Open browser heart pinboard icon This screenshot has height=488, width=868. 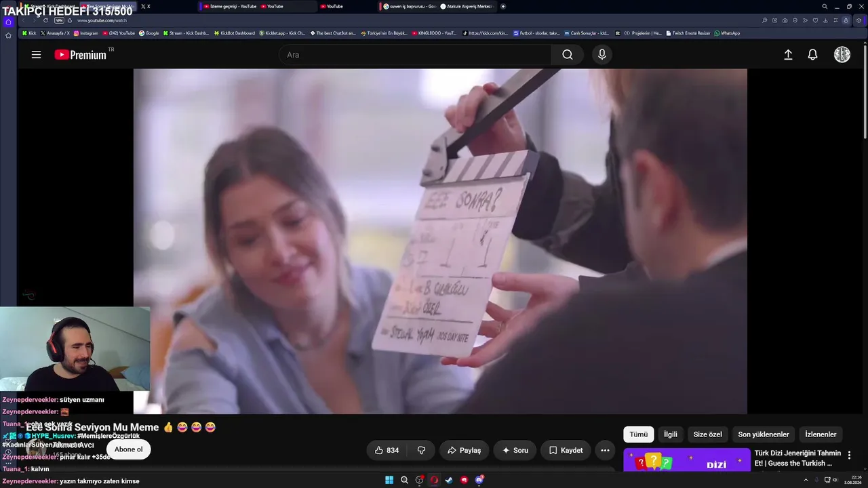pyautogui.click(x=815, y=20)
